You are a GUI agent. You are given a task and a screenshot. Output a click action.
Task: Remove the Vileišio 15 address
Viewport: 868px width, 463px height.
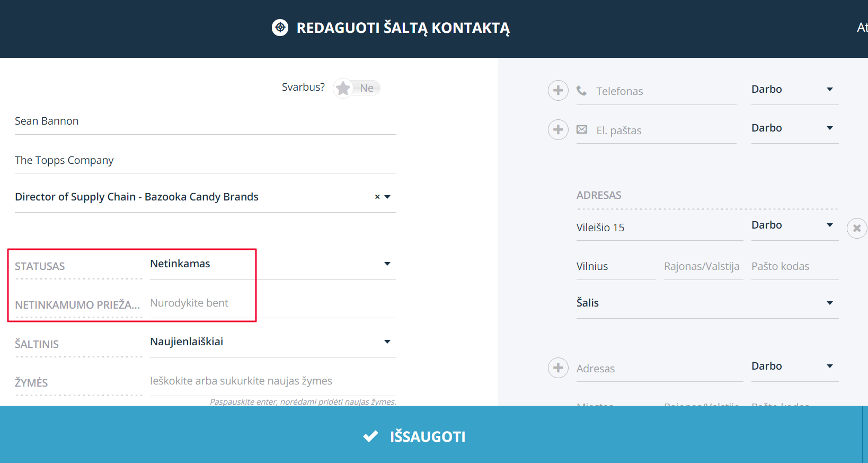coord(856,229)
